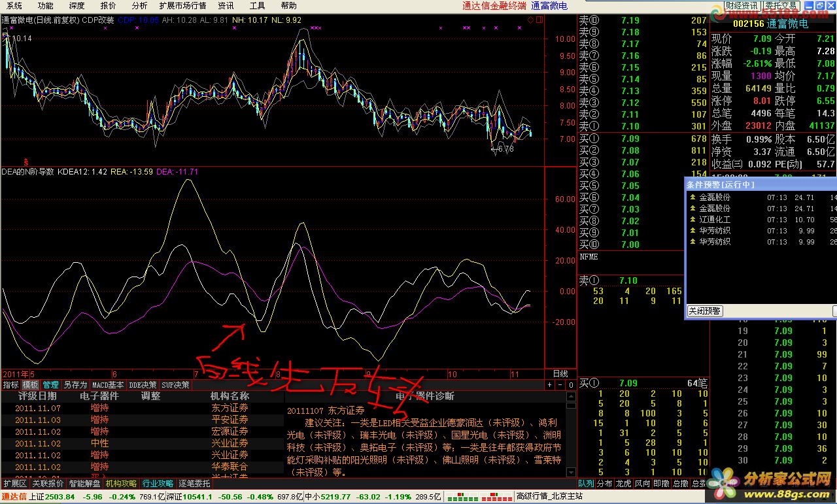The image size is (837, 504).
Task: Click the CDP改装 indicator label
Action: pos(98,20)
